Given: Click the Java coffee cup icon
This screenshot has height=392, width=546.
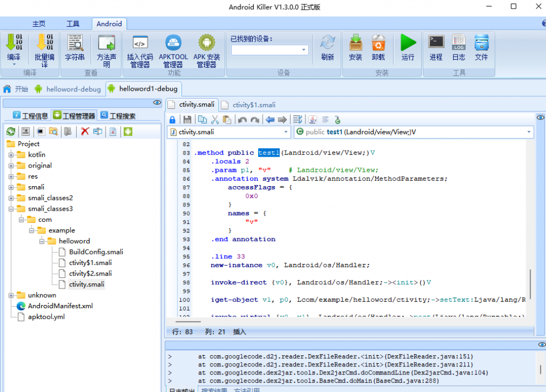Looking at the screenshot, I should coord(312,119).
